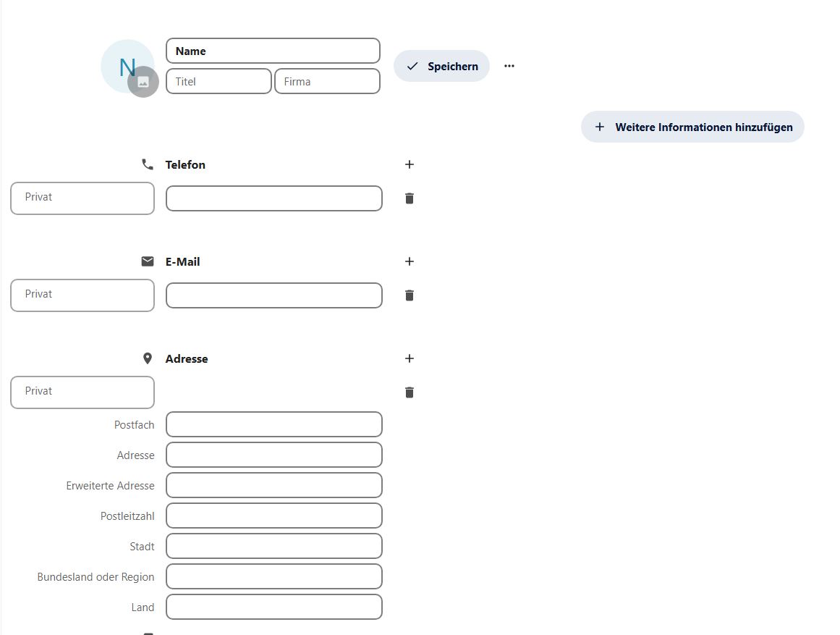The height and width of the screenshot is (635, 840).
Task: Open the Telefon type dropdown showing Privat
Action: [82, 198]
